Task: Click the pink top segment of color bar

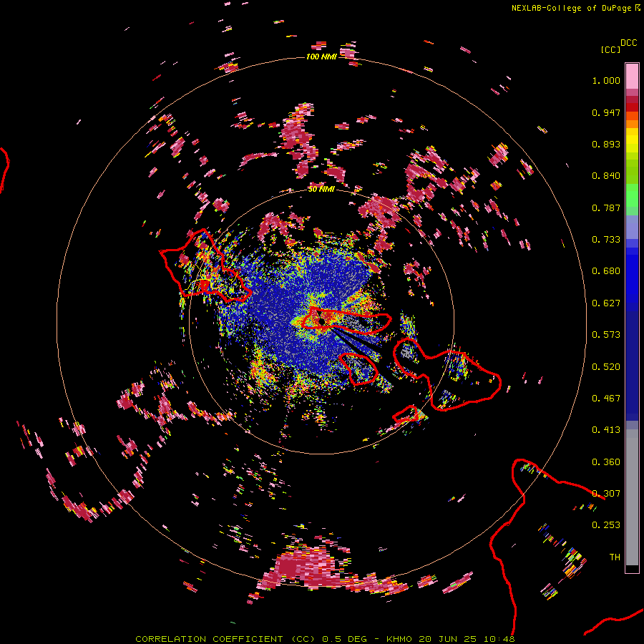Action: click(632, 76)
